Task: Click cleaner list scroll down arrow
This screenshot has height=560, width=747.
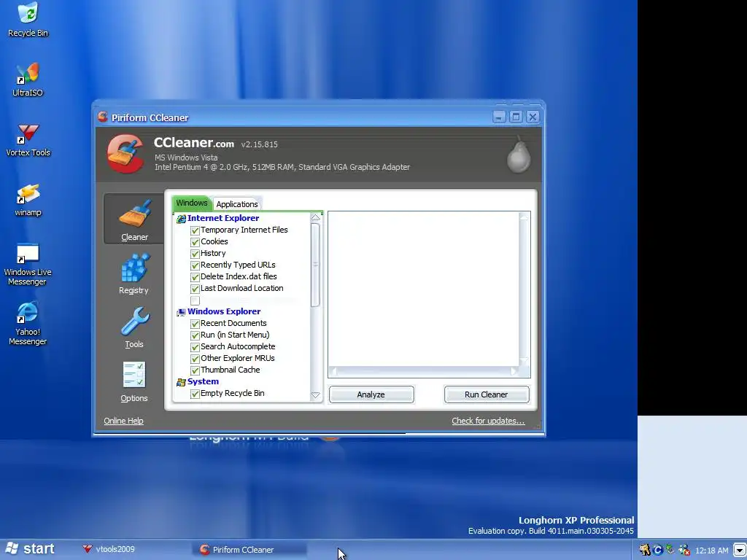Action: 315,394
